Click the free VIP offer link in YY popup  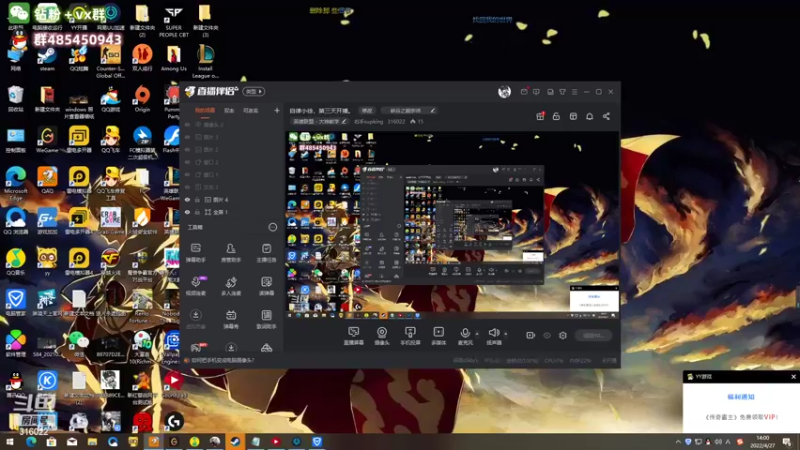click(741, 417)
